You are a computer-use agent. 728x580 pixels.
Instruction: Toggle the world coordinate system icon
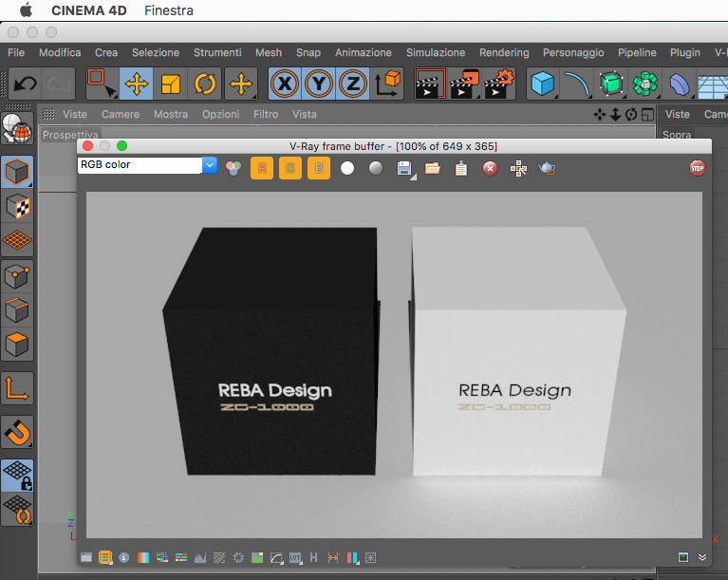(x=387, y=84)
